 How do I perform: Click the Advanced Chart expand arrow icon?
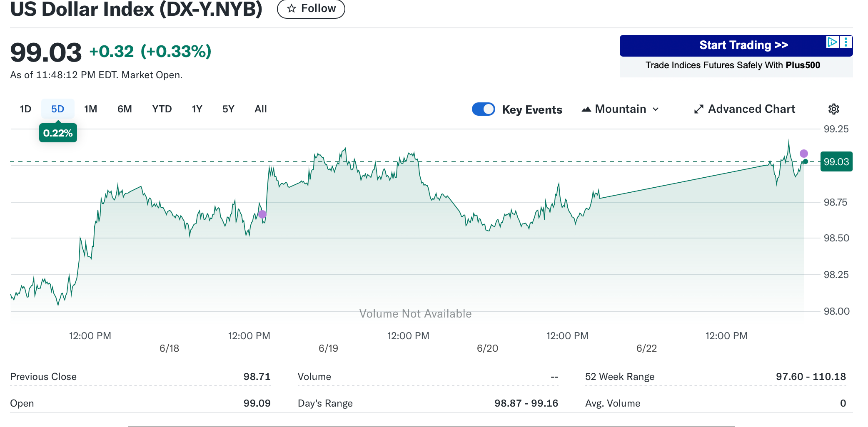[698, 109]
